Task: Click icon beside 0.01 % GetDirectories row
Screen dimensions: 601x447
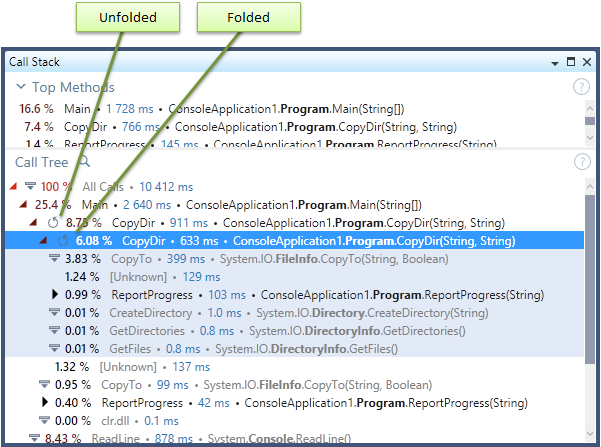Action: click(54, 330)
